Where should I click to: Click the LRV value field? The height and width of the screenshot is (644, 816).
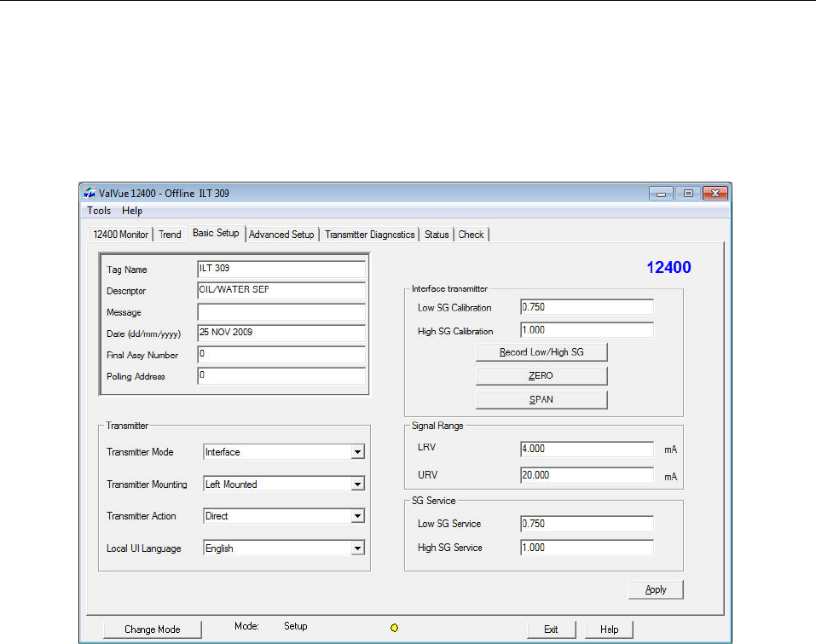click(587, 449)
